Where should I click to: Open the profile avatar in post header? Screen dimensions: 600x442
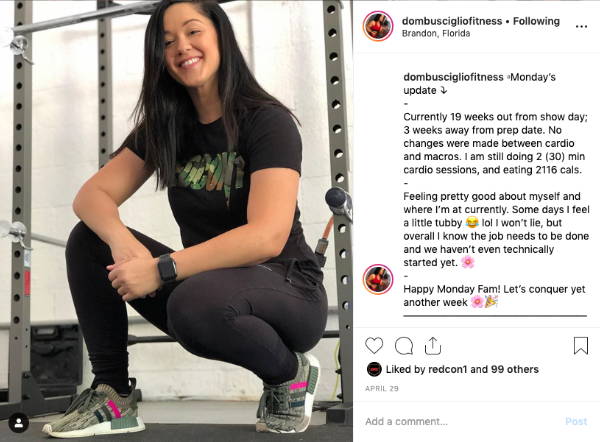pyautogui.click(x=378, y=26)
